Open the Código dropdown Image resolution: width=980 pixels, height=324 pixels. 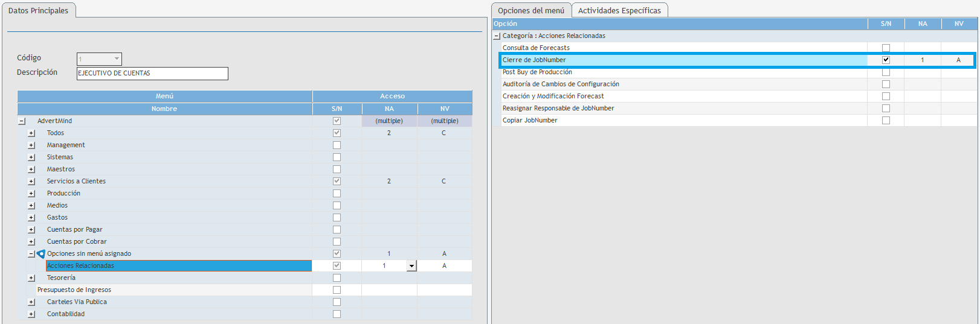[x=117, y=59]
